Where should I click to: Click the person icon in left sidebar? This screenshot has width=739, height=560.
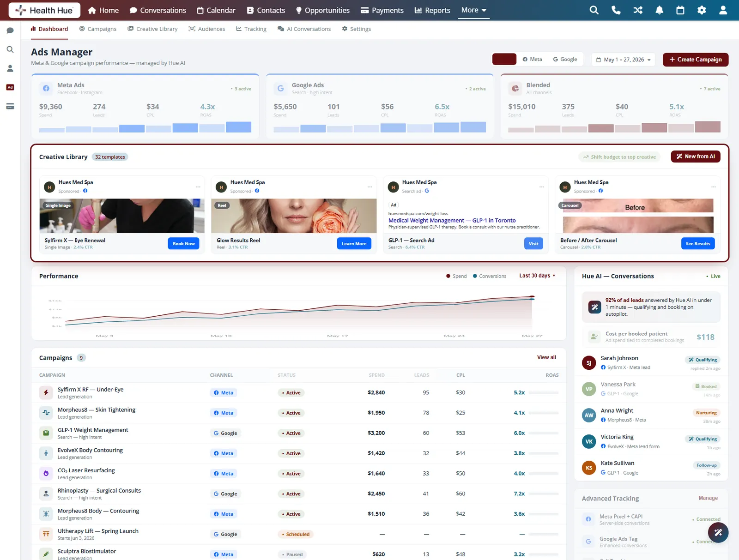(10, 68)
